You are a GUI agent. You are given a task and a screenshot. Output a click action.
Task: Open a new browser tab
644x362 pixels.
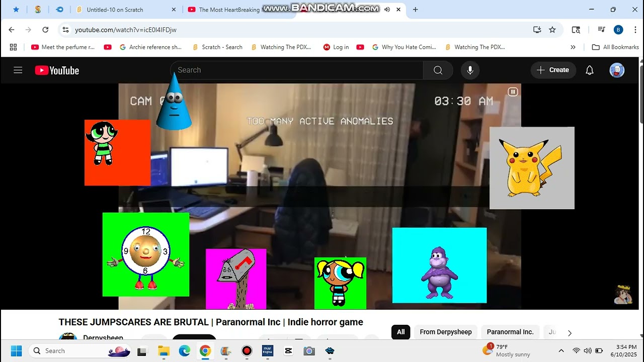click(x=415, y=10)
